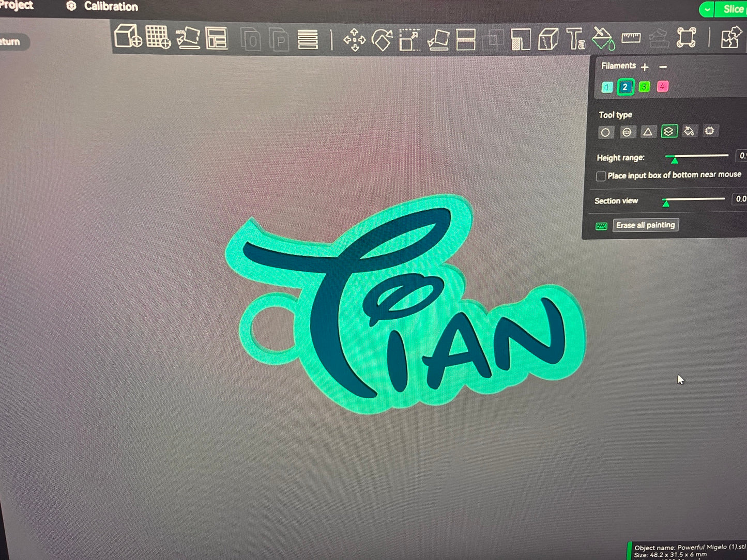Select the Move tool in toolbar
The width and height of the screenshot is (747, 560).
click(x=354, y=39)
